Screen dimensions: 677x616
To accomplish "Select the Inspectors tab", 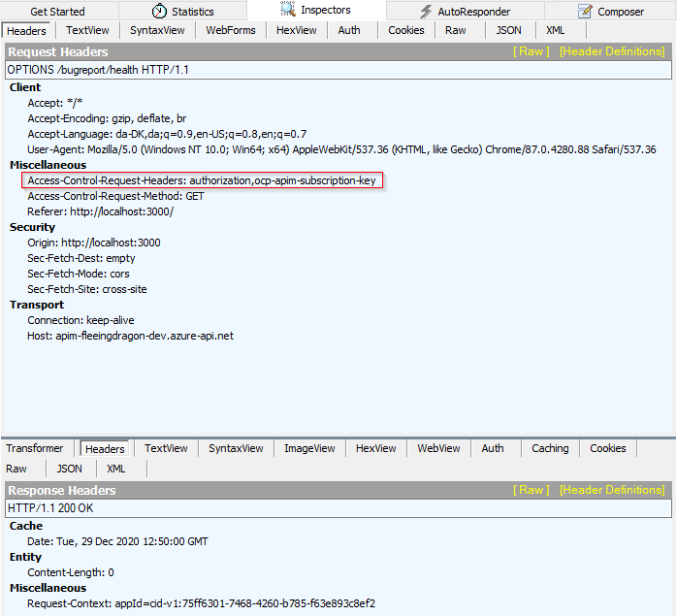I will 316,10.
